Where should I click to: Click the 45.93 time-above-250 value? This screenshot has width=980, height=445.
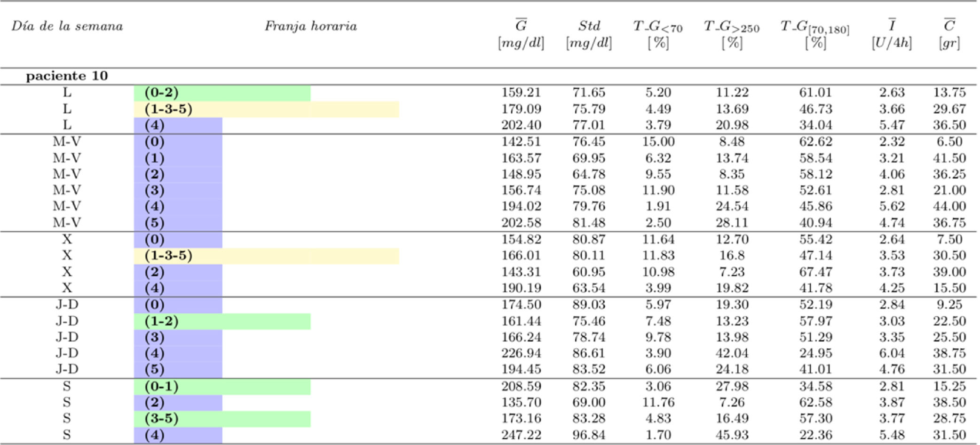[x=732, y=435]
